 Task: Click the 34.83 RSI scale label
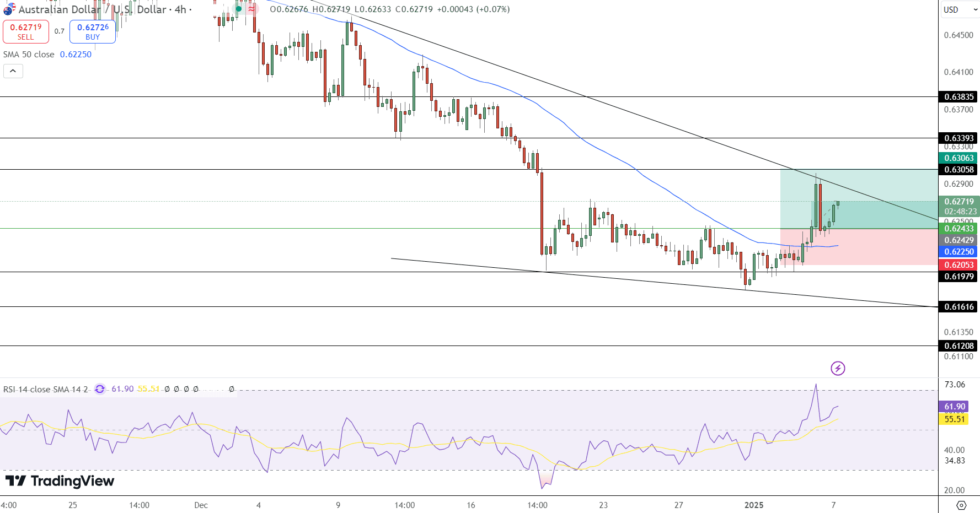[955, 461]
